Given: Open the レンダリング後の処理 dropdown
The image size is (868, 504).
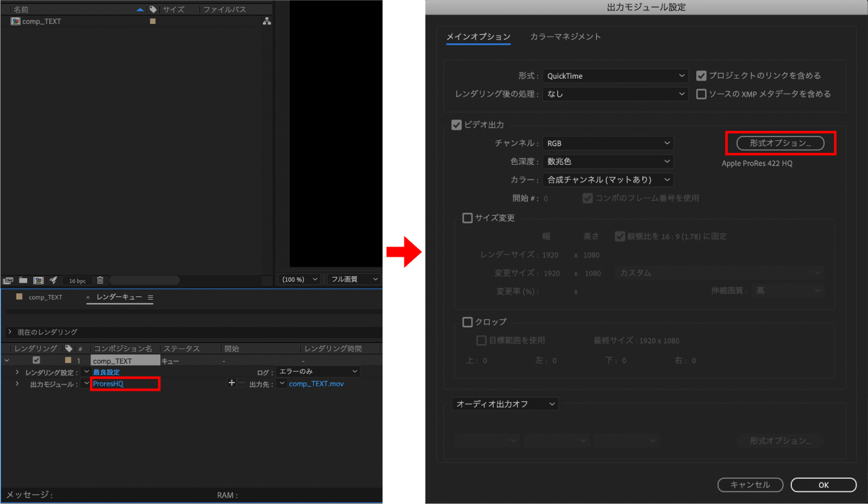Looking at the screenshot, I should click(615, 94).
